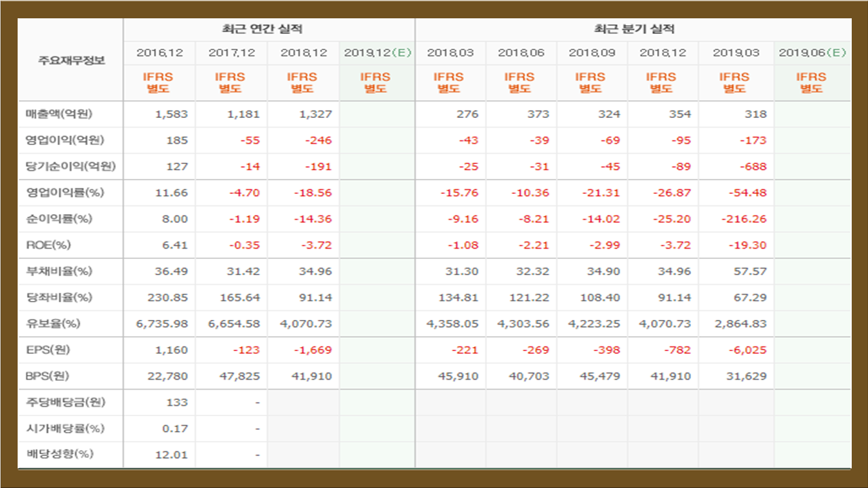Click the 주요재무정보 header cell

click(71, 60)
